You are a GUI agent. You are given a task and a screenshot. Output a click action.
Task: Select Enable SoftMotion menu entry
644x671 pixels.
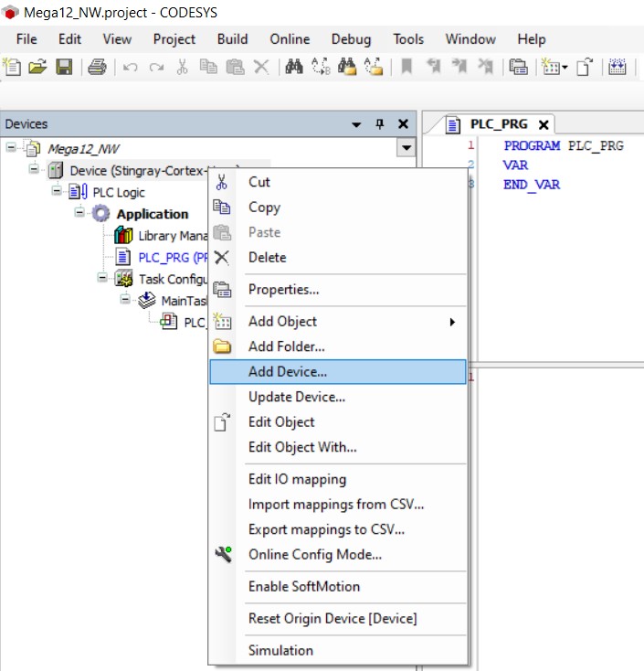(304, 586)
